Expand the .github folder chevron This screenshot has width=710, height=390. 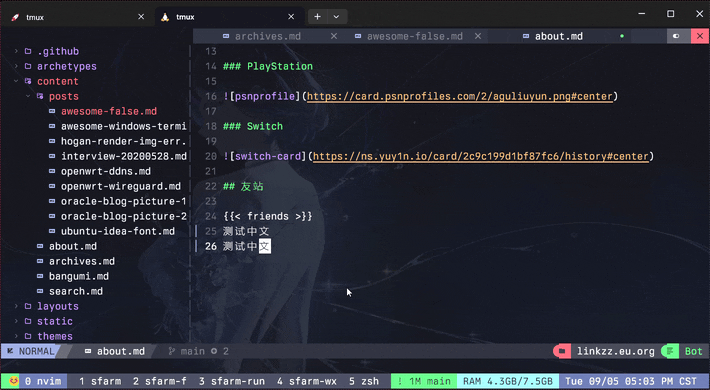coord(16,51)
